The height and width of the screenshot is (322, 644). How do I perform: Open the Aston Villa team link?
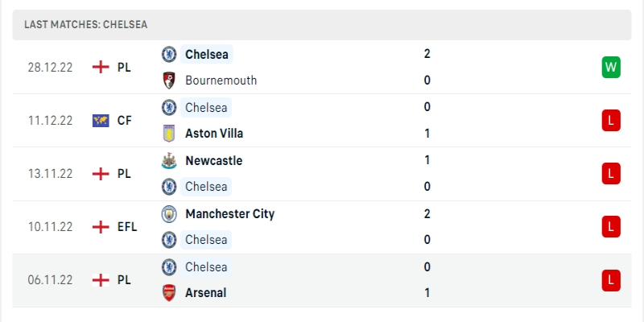213,134
